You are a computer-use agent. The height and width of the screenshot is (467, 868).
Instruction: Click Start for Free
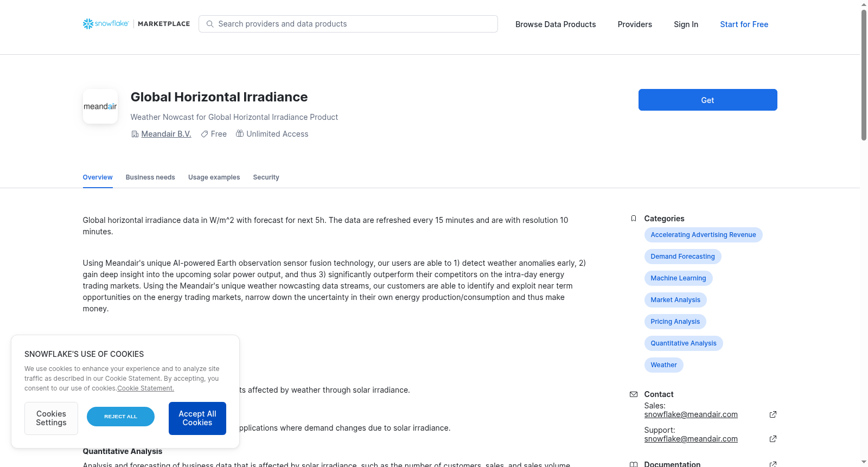[744, 24]
